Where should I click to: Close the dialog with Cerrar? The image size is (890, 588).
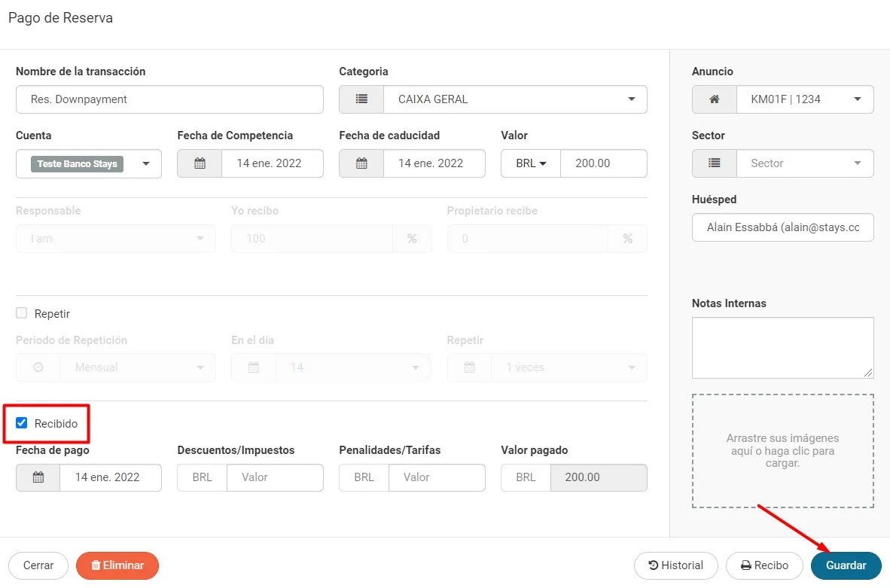[x=38, y=565]
